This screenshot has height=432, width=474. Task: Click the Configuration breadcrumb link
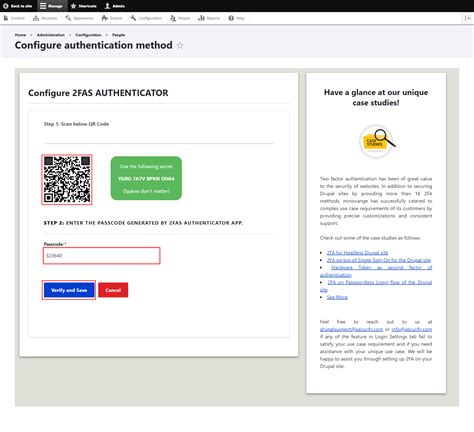pyautogui.click(x=88, y=35)
